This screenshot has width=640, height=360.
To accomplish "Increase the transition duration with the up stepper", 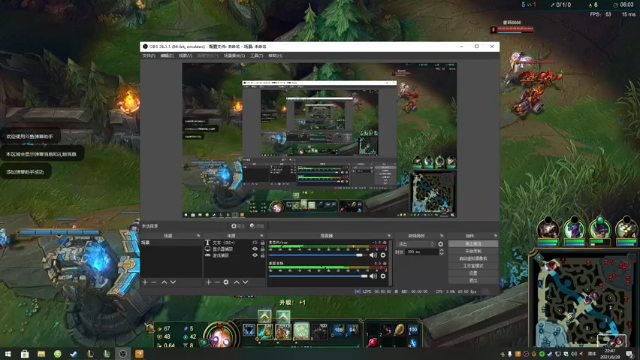I will tap(441, 250).
